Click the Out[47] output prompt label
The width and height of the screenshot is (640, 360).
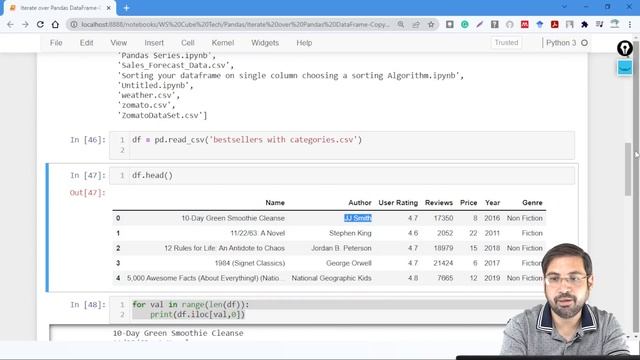click(x=87, y=193)
